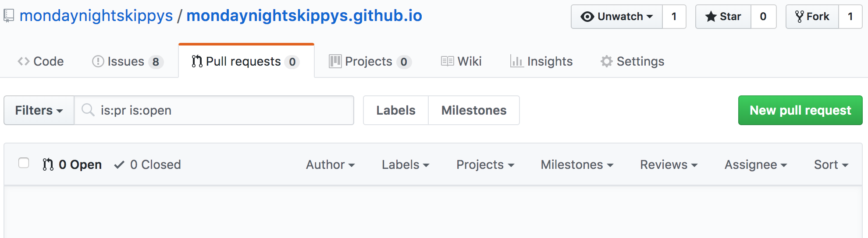Open the Sort dropdown
The width and height of the screenshot is (868, 238).
[x=831, y=164]
